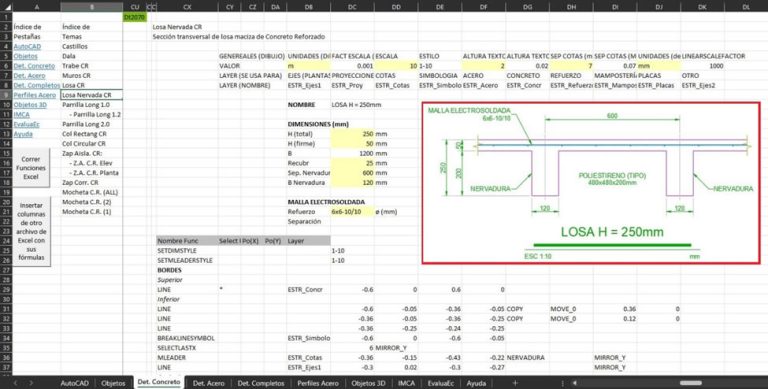
Task: Open the AutoCAD sheet tab
Action: coord(74,383)
